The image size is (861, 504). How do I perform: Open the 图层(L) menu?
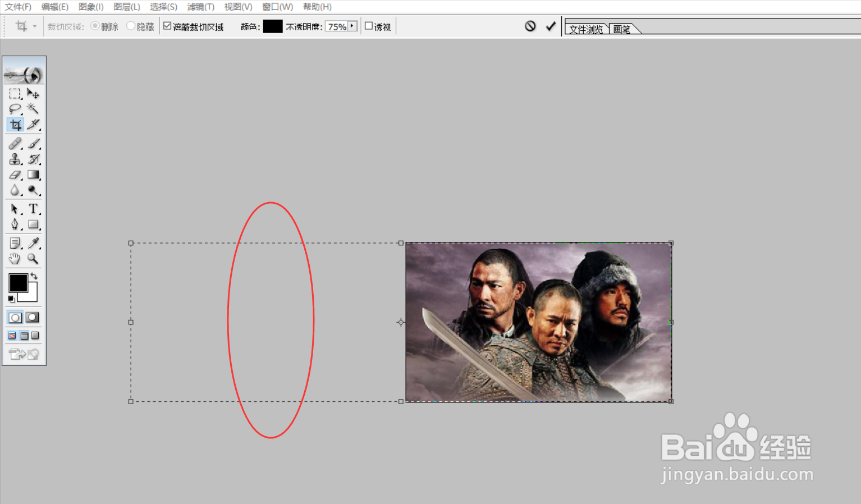tap(126, 7)
